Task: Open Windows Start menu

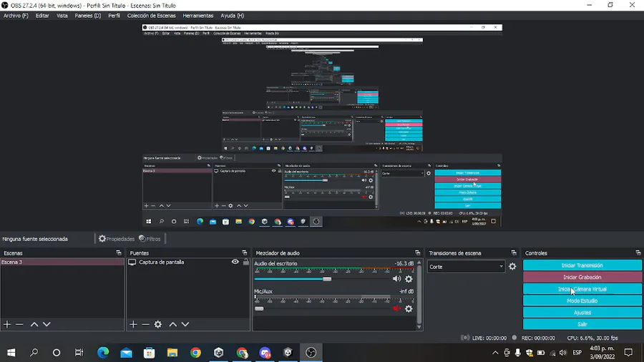Action: (11, 353)
